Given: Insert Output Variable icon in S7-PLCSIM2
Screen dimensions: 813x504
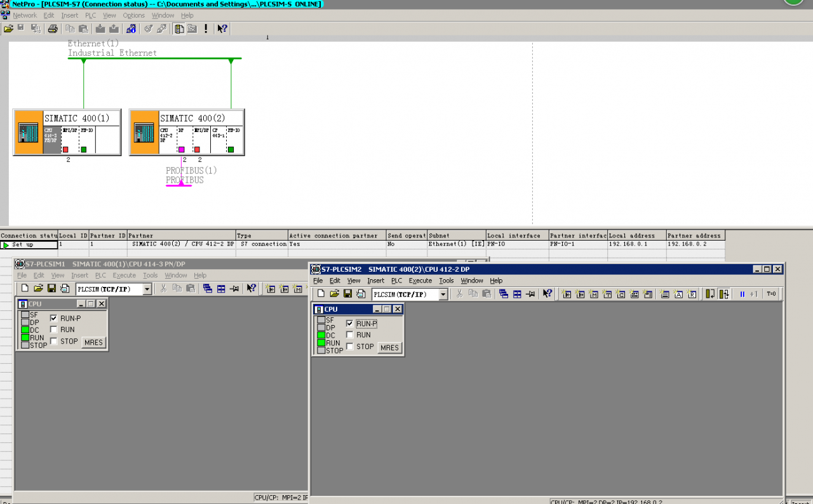Looking at the screenshot, I should coord(581,294).
